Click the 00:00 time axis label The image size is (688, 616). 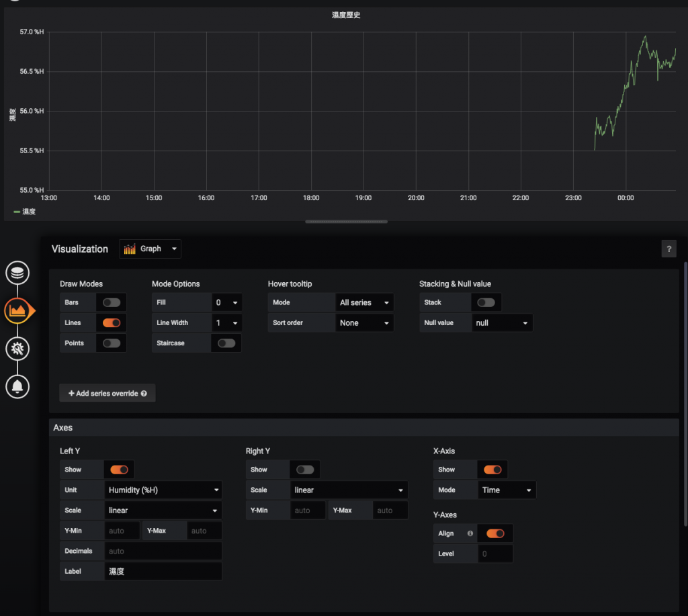(x=626, y=198)
